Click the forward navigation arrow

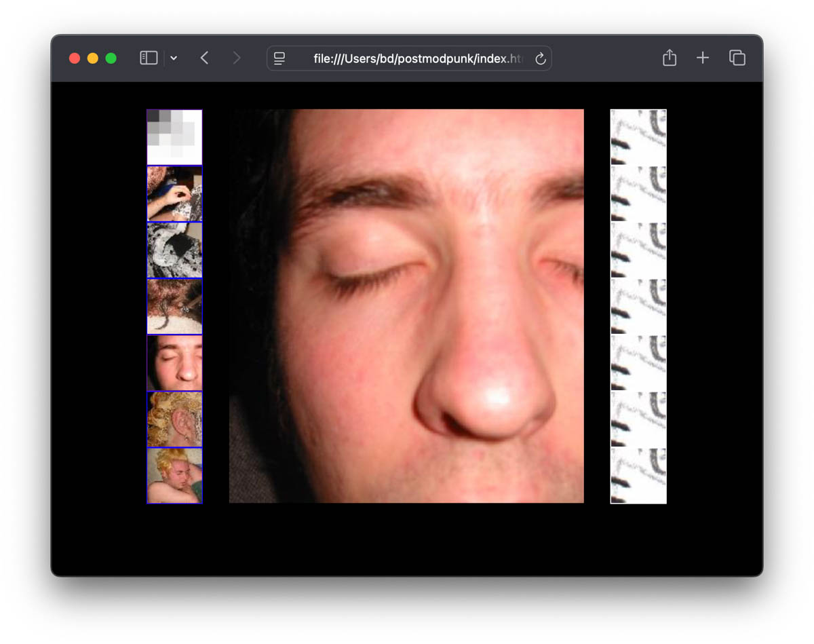pyautogui.click(x=236, y=58)
